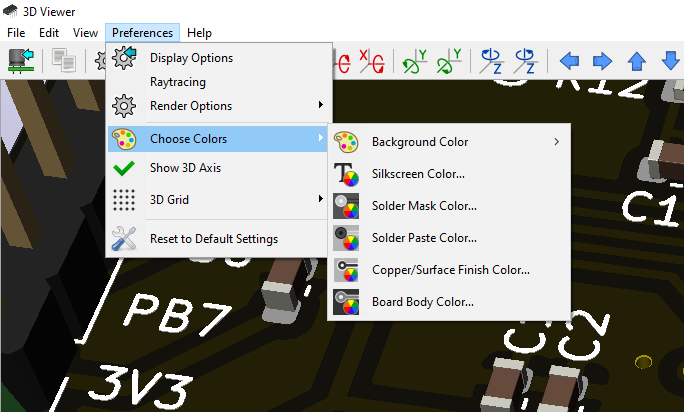The width and height of the screenshot is (684, 412).
Task: Click the PB7 silkscreen label on board
Action: 177,314
